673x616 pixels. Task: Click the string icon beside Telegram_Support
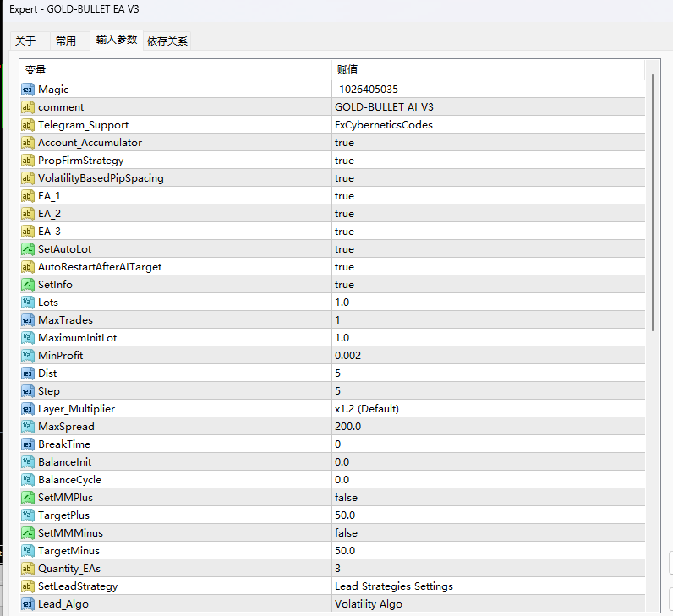[27, 125]
